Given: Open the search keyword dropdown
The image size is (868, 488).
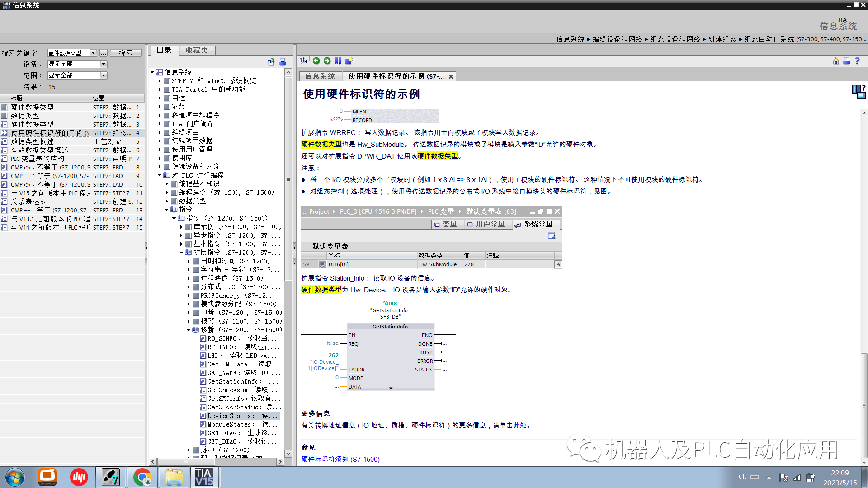Looking at the screenshot, I should coord(94,53).
